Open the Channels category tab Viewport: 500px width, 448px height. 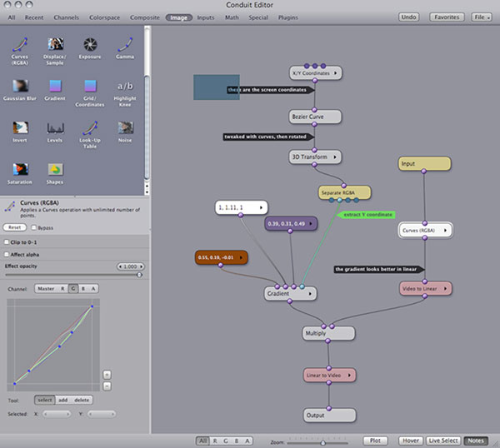[x=67, y=17]
